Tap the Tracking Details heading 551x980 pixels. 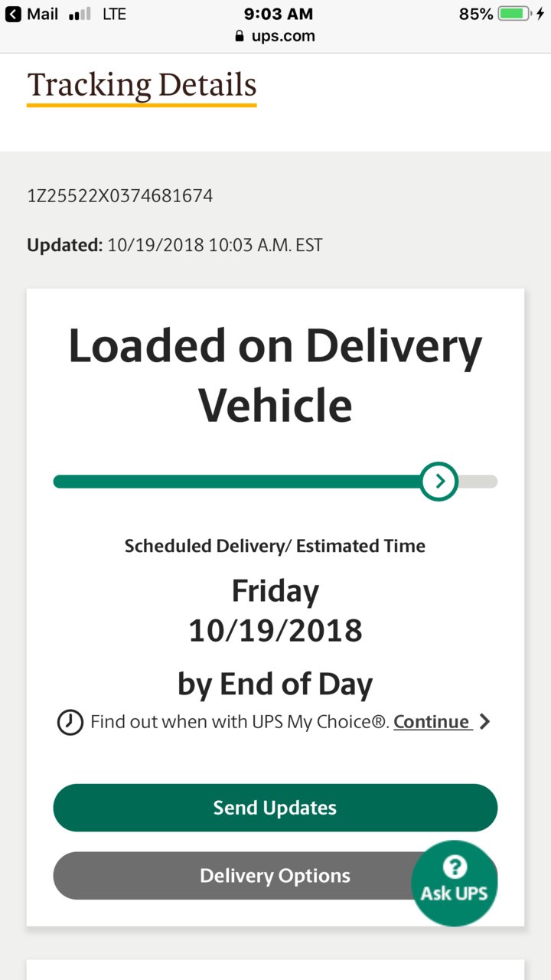(x=142, y=85)
